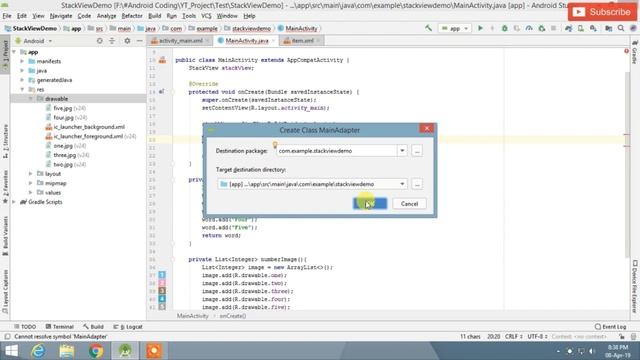Expand the manifests folder
This screenshot has width=640, height=360.
pos(22,61)
